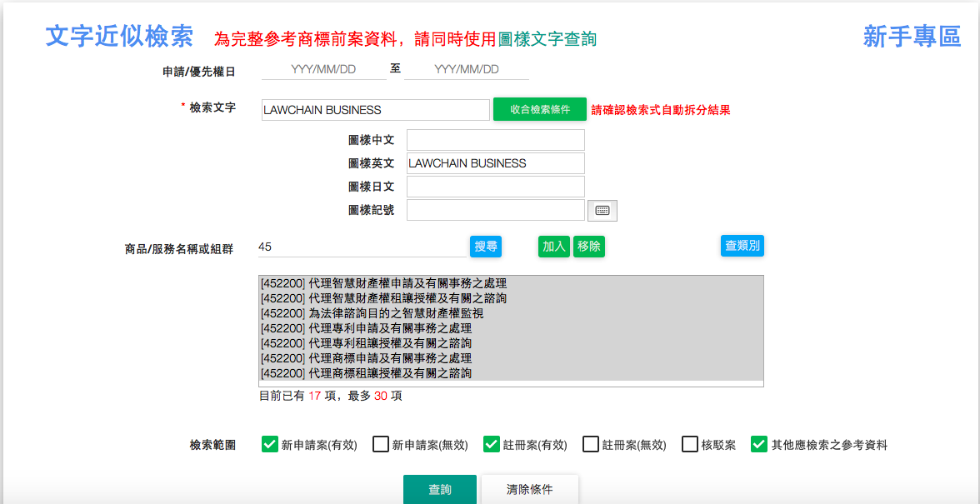This screenshot has width=980, height=504.
Task: Click the green 移除 button
Action: click(588, 246)
